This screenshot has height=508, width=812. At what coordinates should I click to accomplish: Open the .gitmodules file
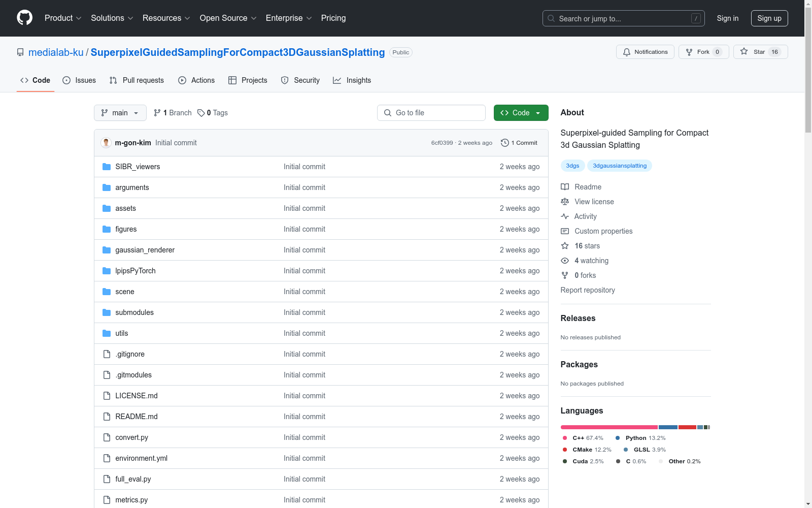(133, 375)
